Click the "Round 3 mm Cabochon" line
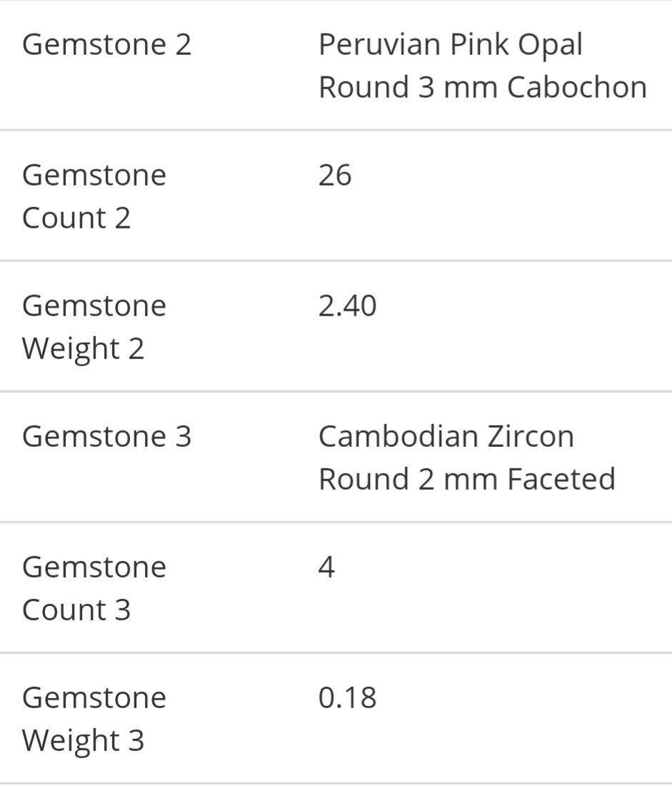 pyautogui.click(x=482, y=88)
